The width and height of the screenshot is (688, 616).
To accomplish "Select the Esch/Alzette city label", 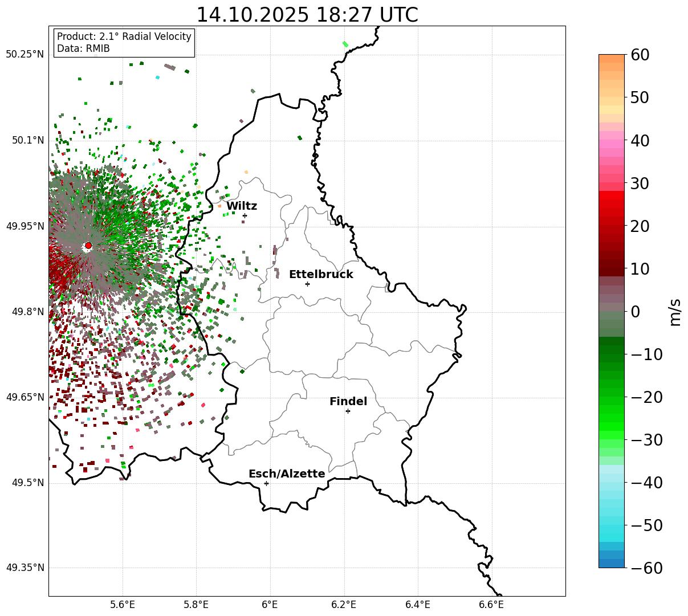I will point(287,474).
